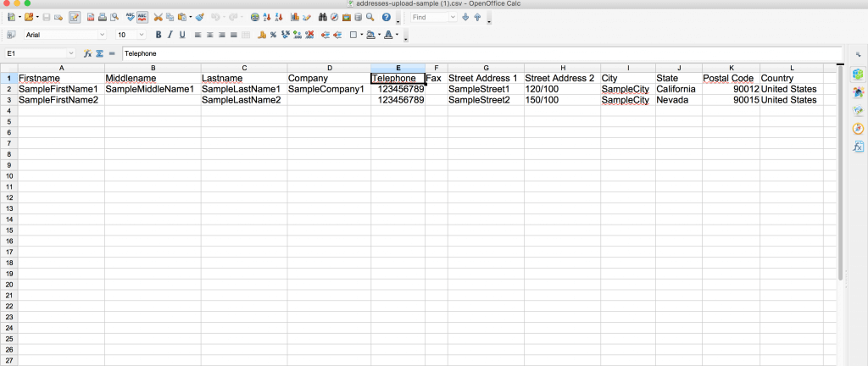Click the Sum sigma icon
Screen dimensions: 868x366
point(99,53)
